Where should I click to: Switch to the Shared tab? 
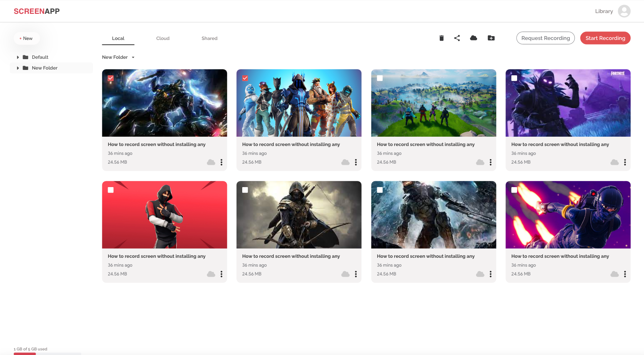click(x=209, y=38)
